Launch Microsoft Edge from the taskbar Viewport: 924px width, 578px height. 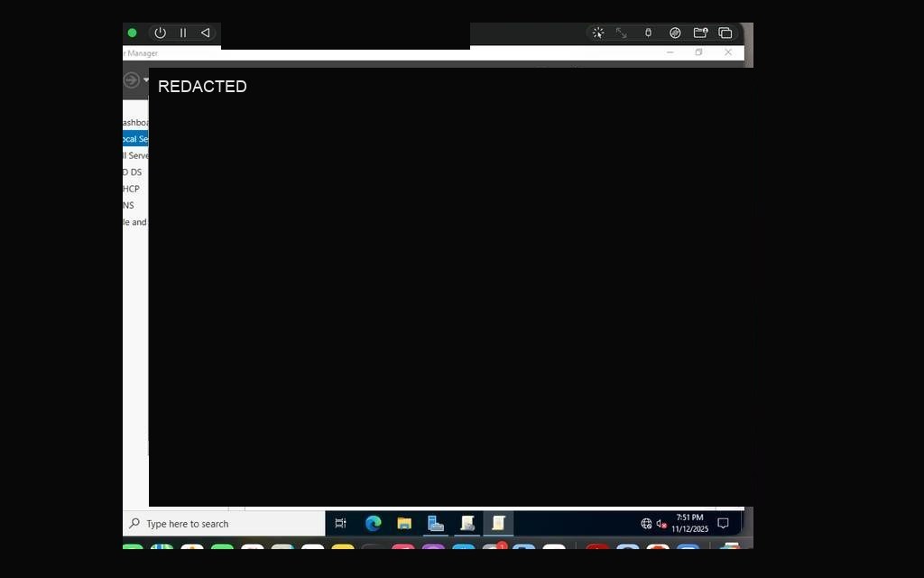[x=373, y=523]
